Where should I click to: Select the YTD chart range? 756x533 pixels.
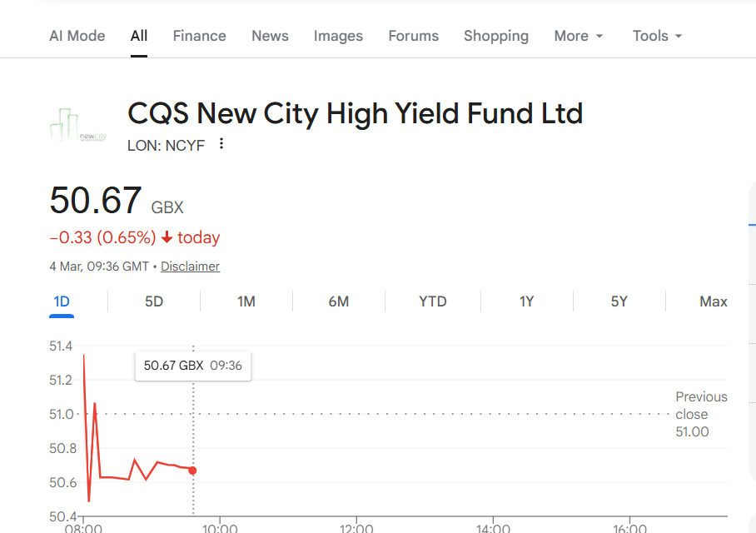click(x=432, y=301)
